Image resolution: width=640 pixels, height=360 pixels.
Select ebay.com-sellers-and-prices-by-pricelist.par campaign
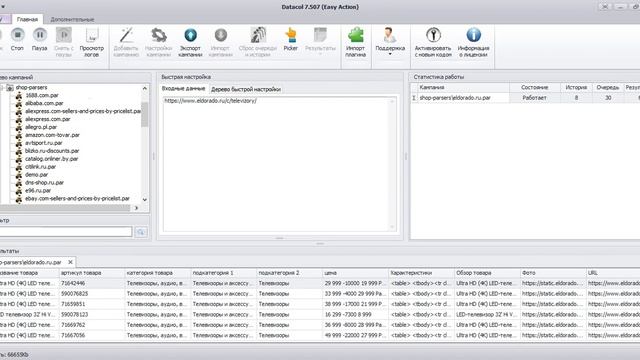77,198
